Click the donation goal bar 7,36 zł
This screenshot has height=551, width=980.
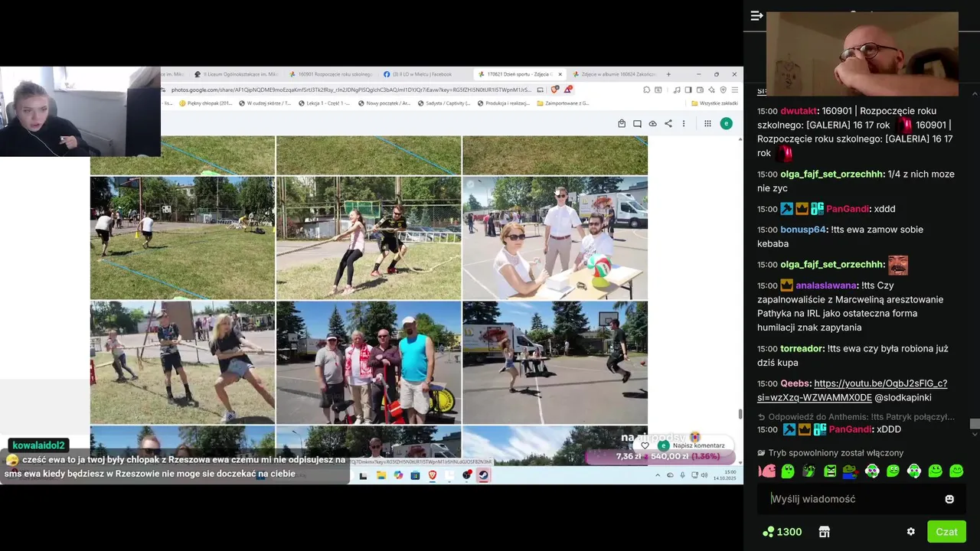[660, 456]
